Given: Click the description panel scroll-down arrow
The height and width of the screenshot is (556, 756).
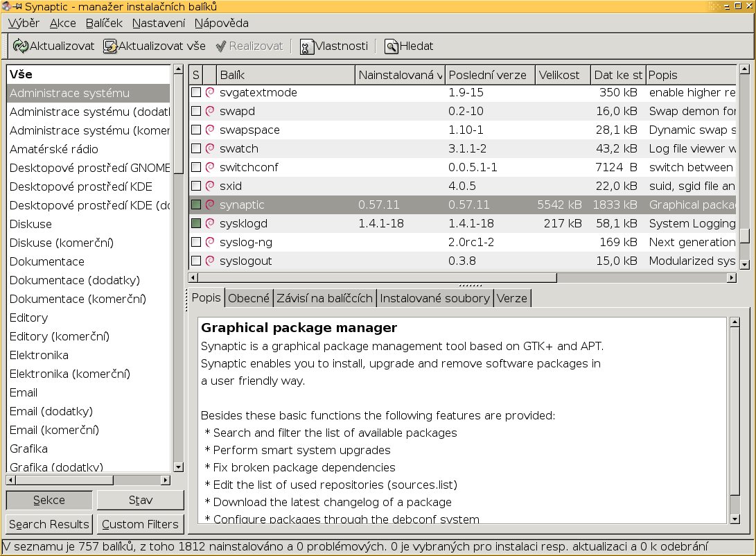Looking at the screenshot, I should pos(735,519).
